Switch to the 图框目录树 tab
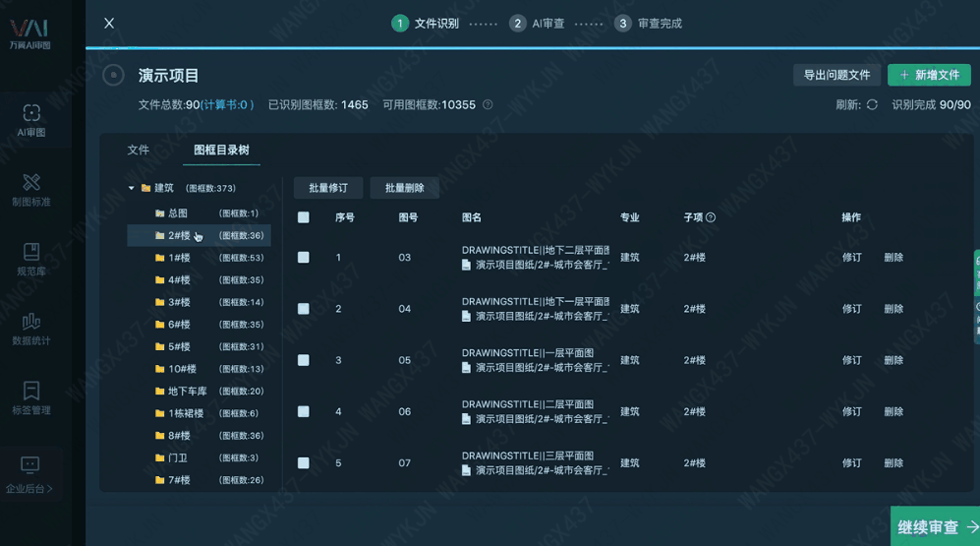980x546 pixels. tap(221, 151)
